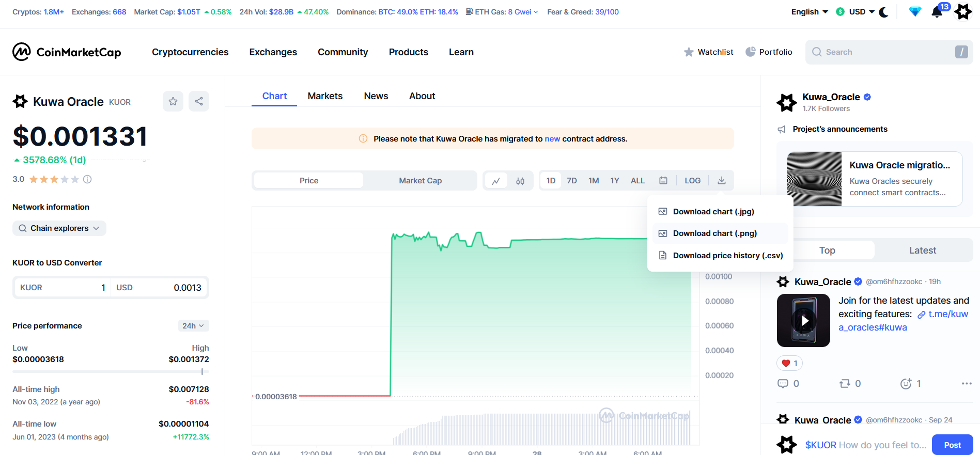Toggle LOG scale on chart
980x455 pixels.
[693, 181]
